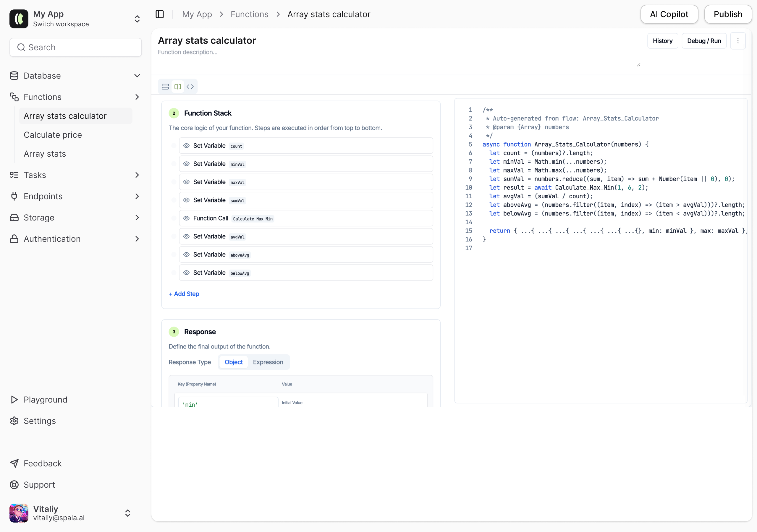The width and height of the screenshot is (757, 532).
Task: Expand the Database section chevron
Action: coord(137,76)
